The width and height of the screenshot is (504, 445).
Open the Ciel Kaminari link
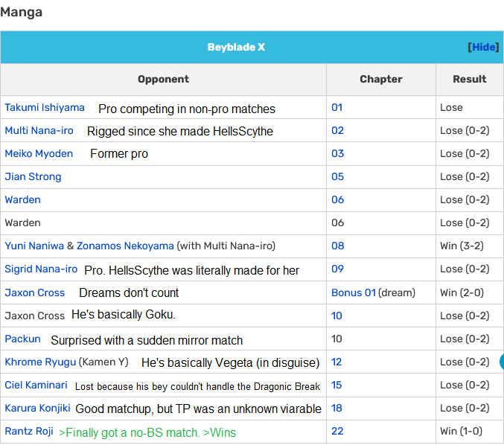point(36,385)
